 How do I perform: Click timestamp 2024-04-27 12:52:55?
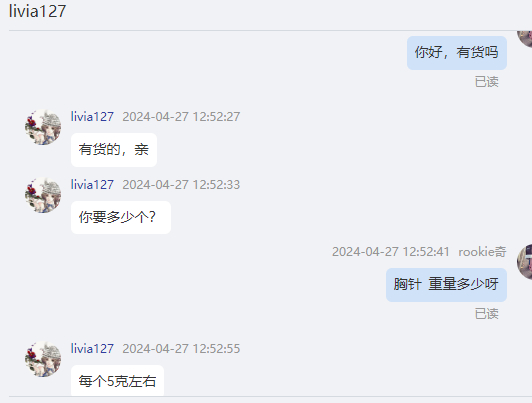[181, 348]
